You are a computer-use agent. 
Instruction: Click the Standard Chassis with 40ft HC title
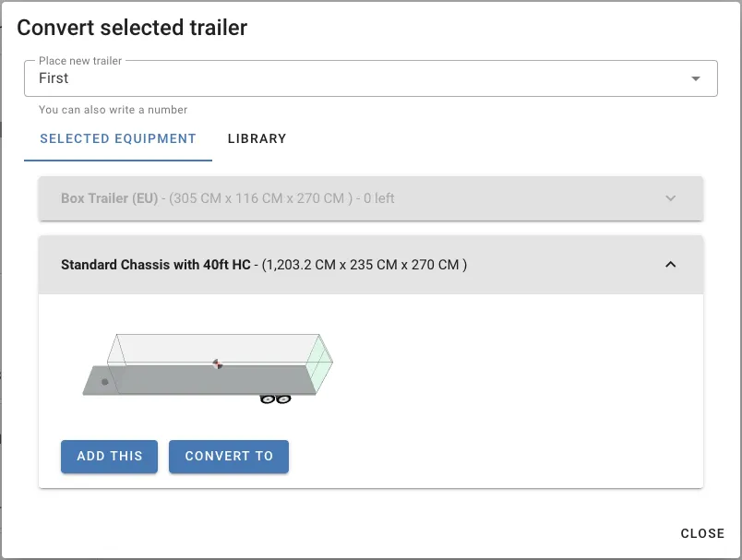156,265
